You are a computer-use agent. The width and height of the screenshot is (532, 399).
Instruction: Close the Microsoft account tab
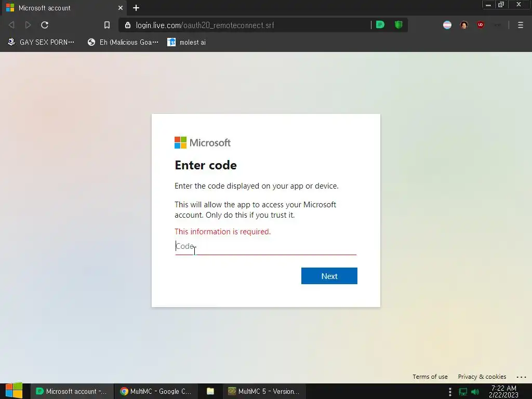[121, 8]
